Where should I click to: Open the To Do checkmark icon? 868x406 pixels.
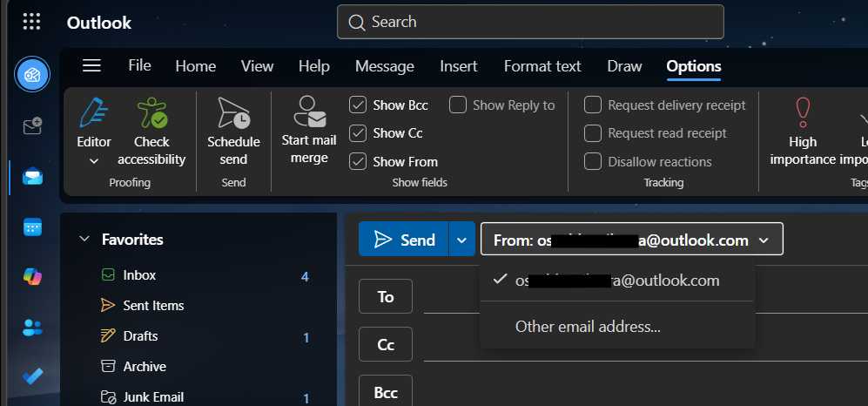pyautogui.click(x=33, y=376)
